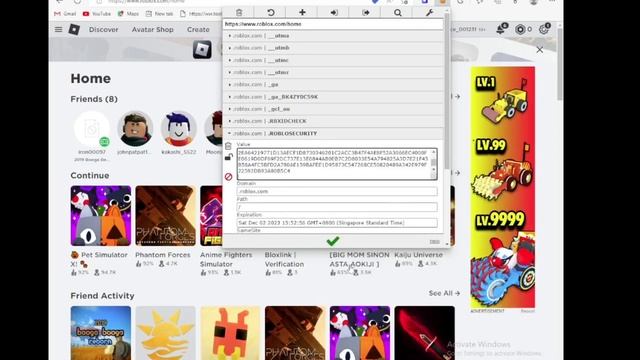Add a new cookie with the plus icon

coord(302,13)
